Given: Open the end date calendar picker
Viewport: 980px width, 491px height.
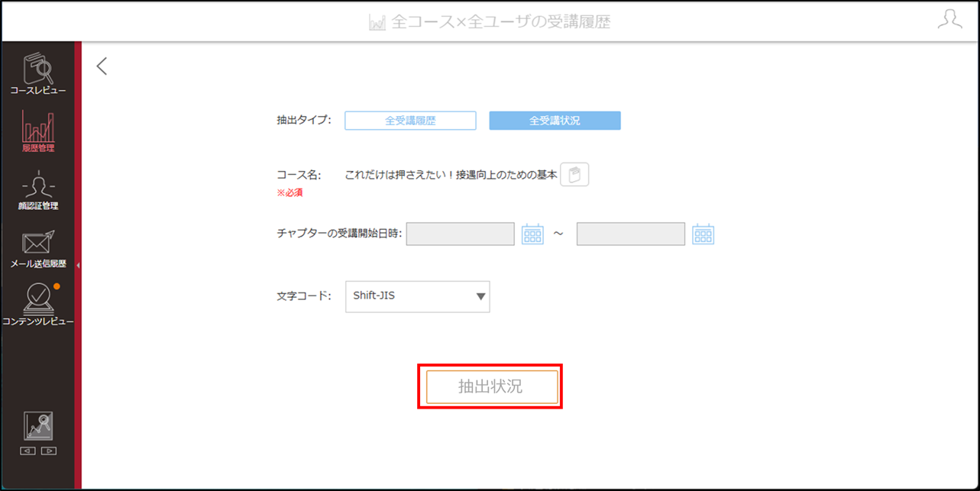Looking at the screenshot, I should [x=703, y=234].
